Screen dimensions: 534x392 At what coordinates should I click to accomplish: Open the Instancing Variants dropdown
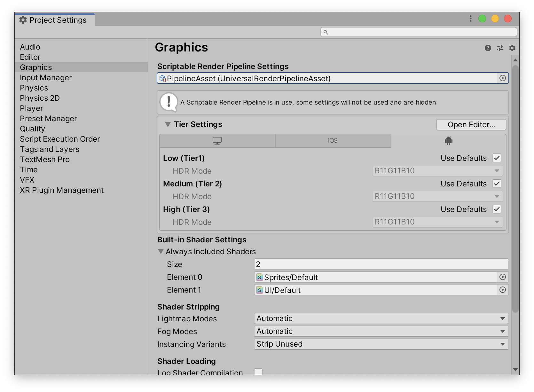[x=381, y=344]
